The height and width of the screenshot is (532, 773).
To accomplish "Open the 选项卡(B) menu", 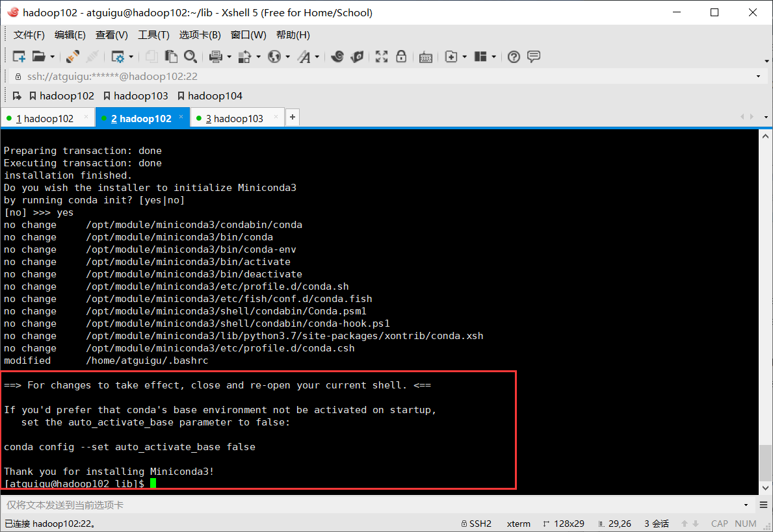I will coord(200,35).
